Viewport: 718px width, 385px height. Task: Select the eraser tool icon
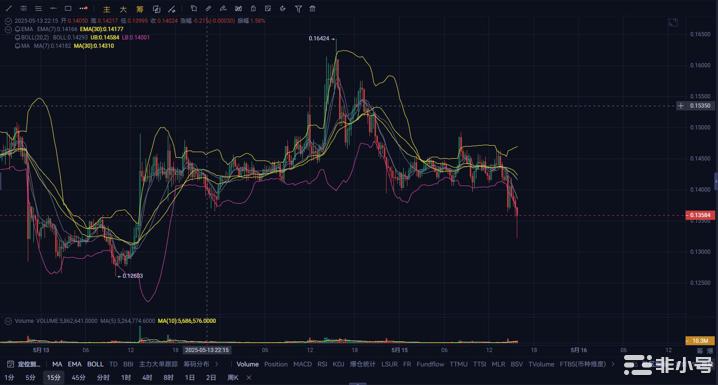[x=208, y=8]
